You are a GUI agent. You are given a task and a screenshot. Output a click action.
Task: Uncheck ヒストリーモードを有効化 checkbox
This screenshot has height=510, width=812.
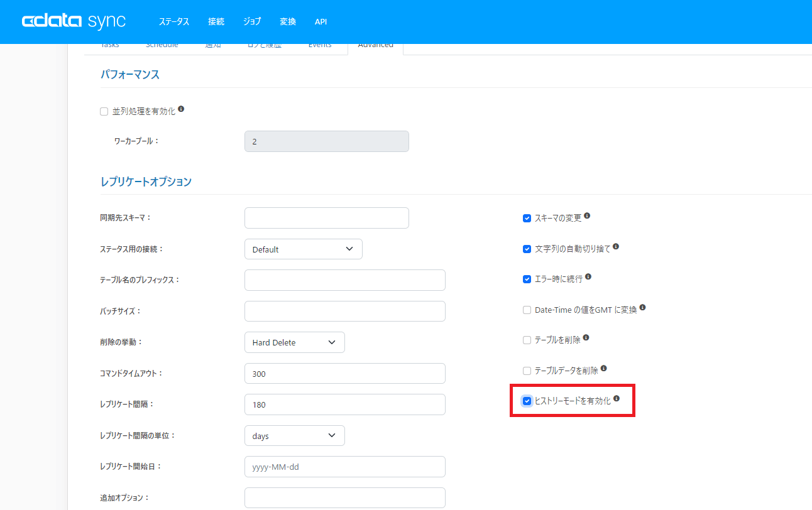(x=527, y=401)
